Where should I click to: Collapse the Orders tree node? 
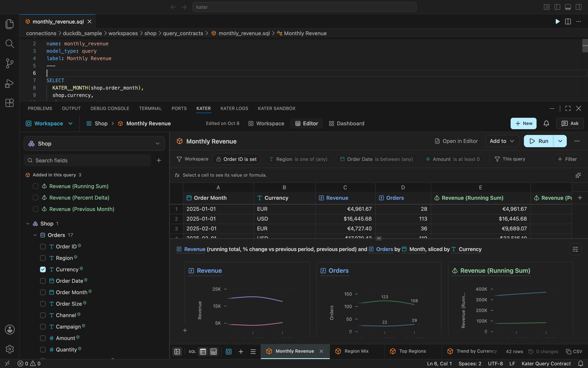click(x=35, y=235)
